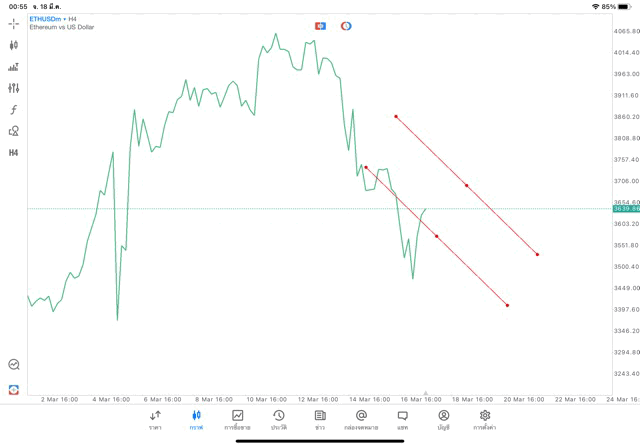640x447 pixels.
Task: Tap the circular red-blue icon atop chart
Action: tap(346, 25)
